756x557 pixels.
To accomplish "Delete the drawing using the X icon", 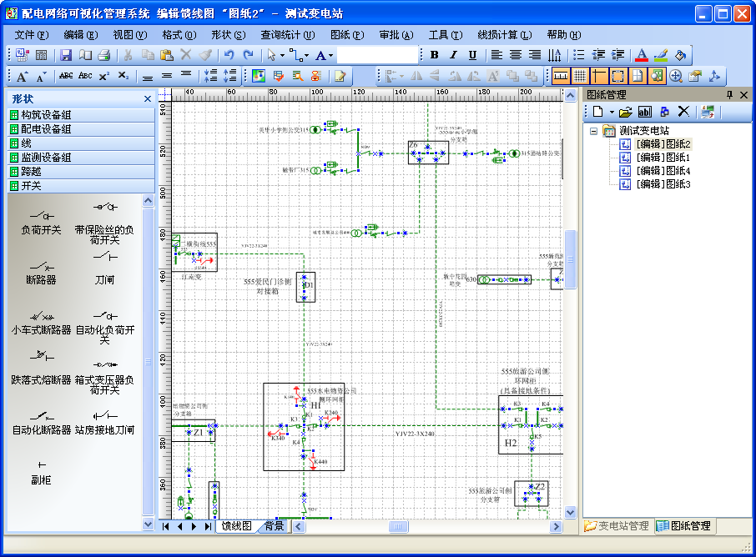I will pos(683,112).
